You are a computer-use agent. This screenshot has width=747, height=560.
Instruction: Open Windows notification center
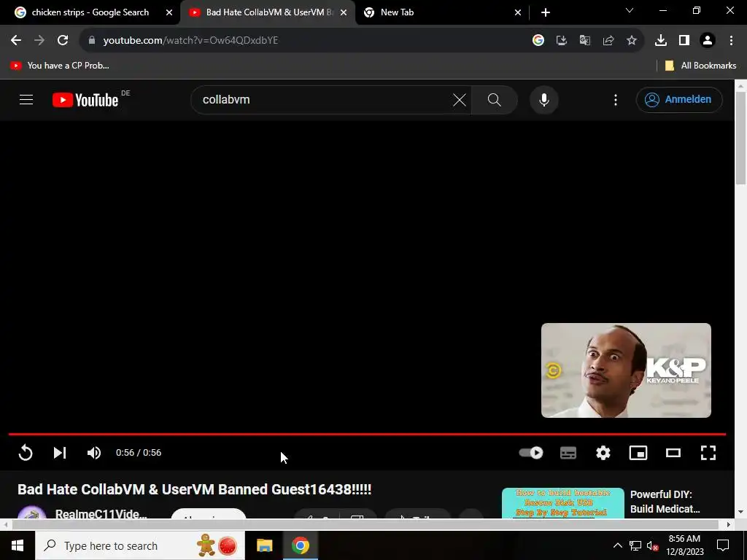(723, 545)
